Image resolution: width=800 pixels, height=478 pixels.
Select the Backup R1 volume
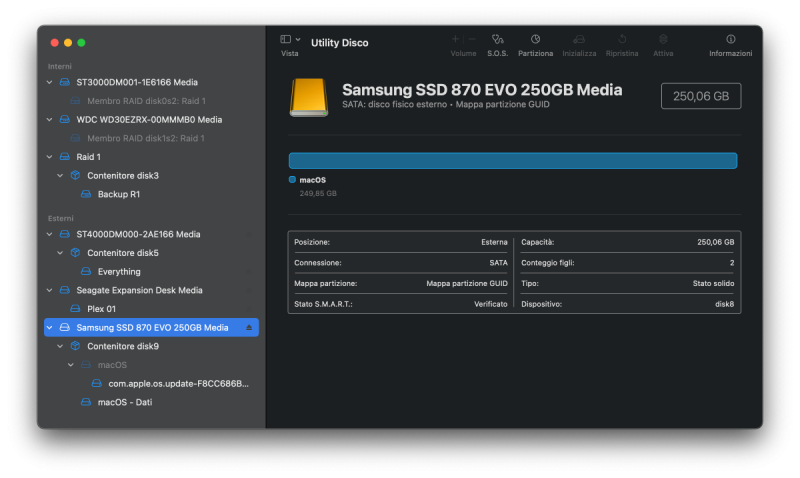point(118,194)
